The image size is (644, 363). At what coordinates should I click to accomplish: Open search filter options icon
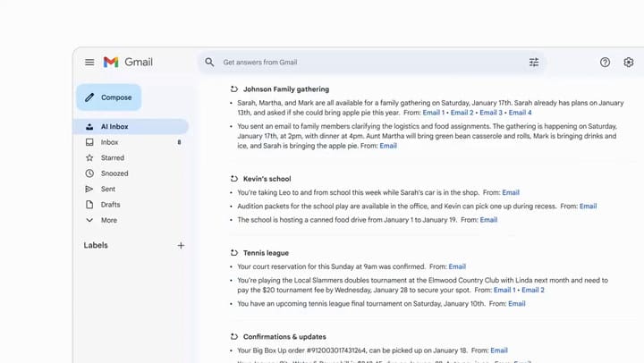click(x=533, y=63)
